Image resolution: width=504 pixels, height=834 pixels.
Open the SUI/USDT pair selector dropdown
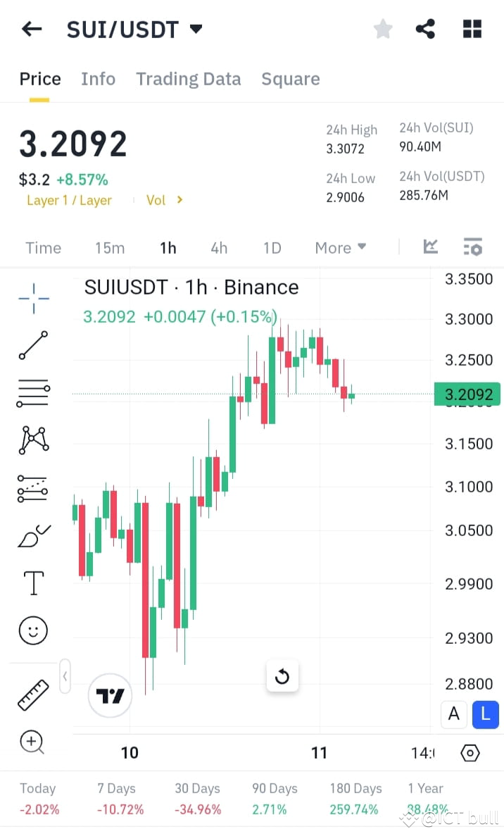pos(195,29)
